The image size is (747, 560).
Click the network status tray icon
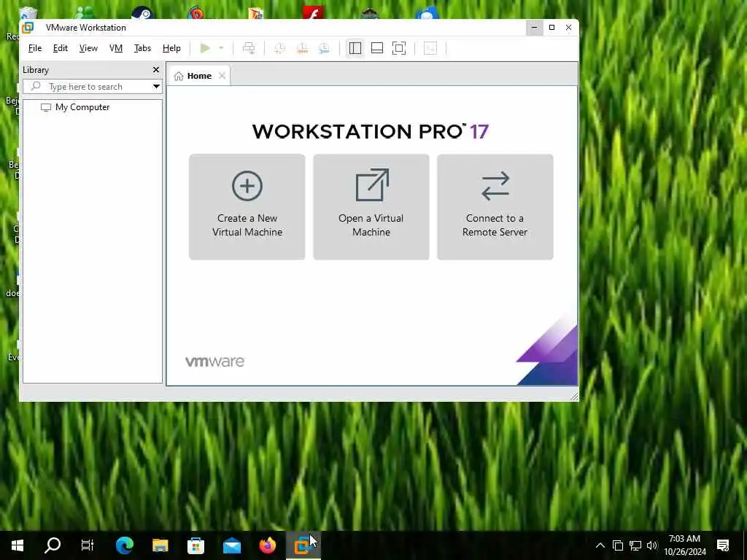[635, 545]
